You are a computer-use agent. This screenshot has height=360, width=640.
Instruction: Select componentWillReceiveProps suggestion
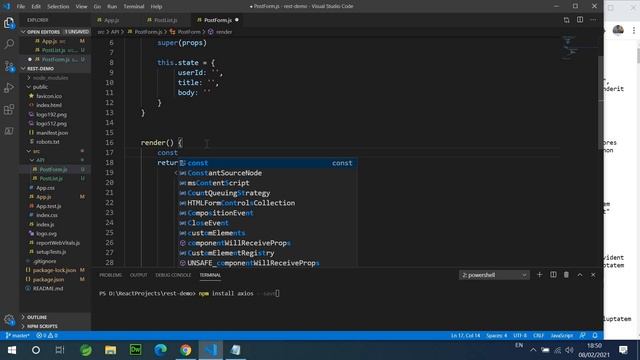(x=268, y=243)
